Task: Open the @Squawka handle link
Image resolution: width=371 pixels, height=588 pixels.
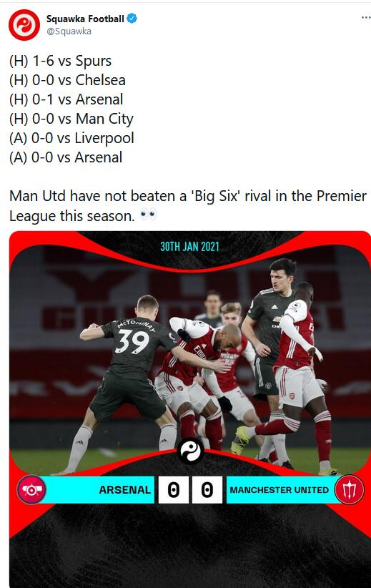Action: (x=69, y=31)
